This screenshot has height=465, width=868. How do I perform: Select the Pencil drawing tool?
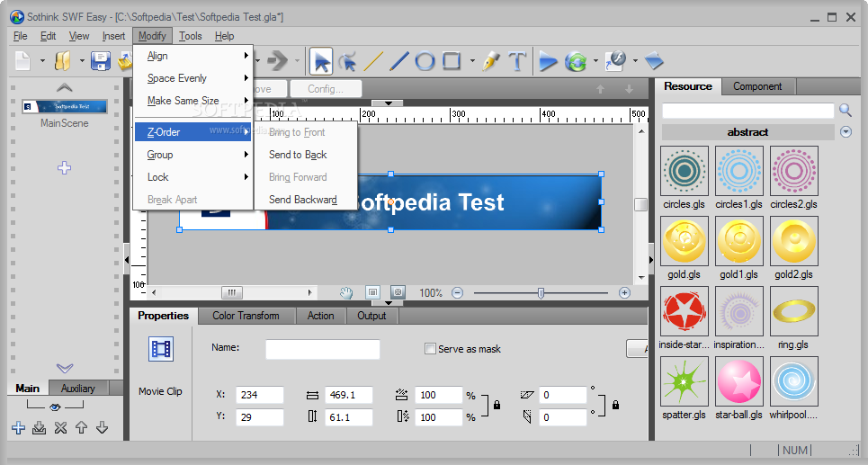coord(490,61)
